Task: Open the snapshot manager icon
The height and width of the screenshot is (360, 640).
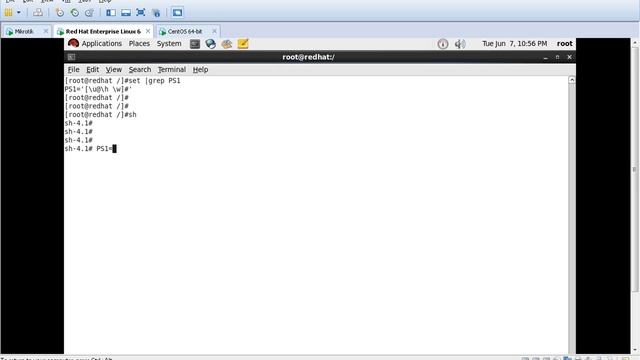Action: (89, 13)
